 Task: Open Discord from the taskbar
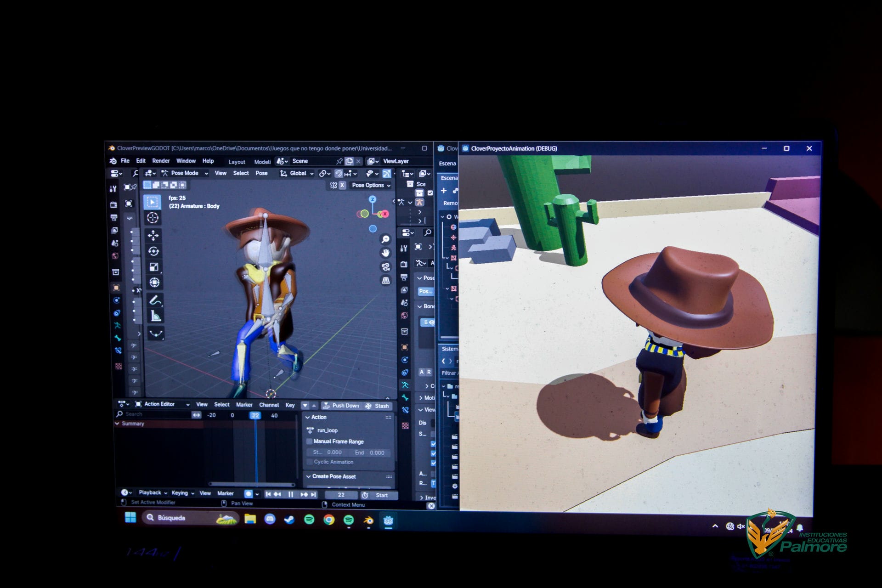click(x=270, y=520)
